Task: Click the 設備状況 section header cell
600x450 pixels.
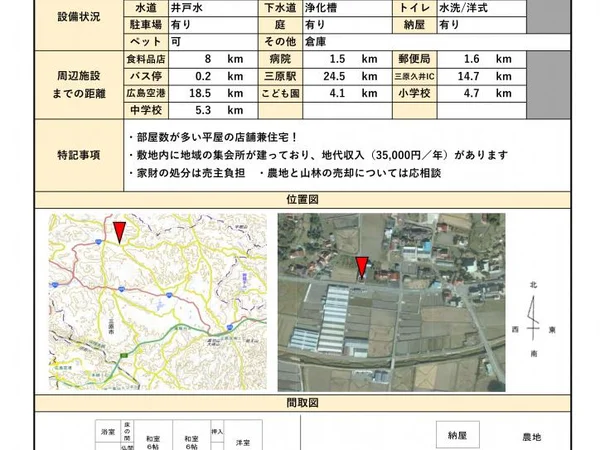Action: (x=79, y=17)
